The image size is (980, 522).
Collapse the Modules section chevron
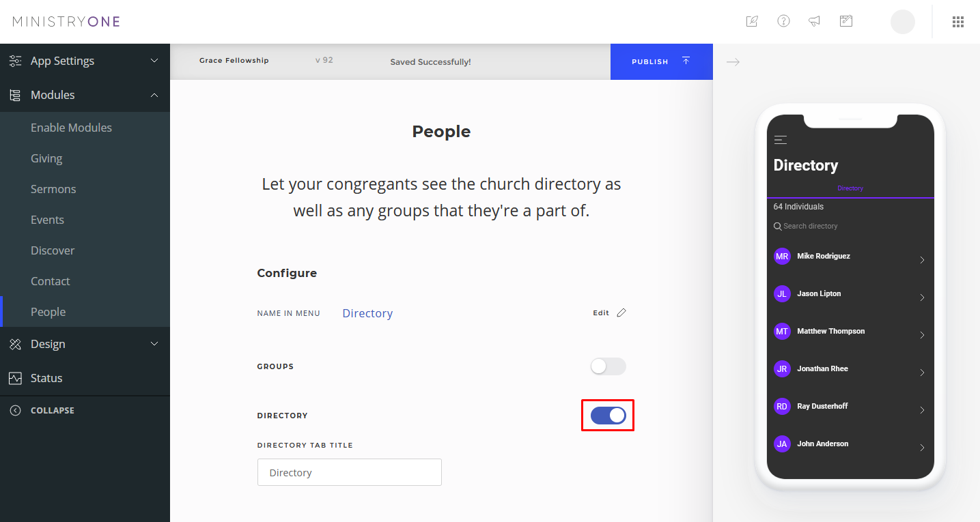(x=154, y=95)
